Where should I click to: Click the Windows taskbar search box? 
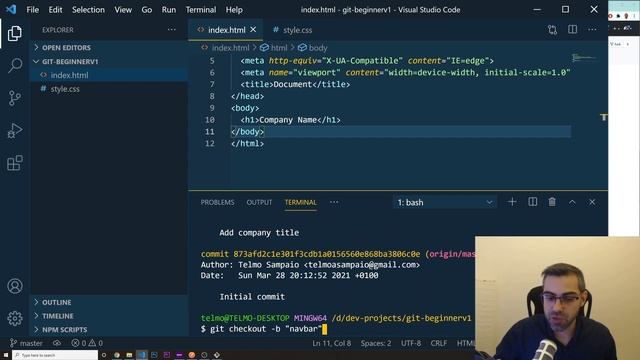(55, 355)
